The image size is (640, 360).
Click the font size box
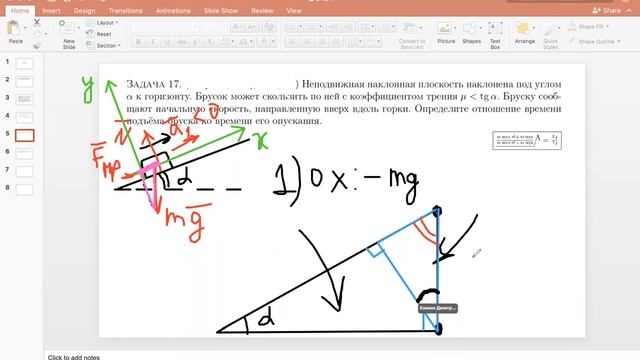click(214, 27)
